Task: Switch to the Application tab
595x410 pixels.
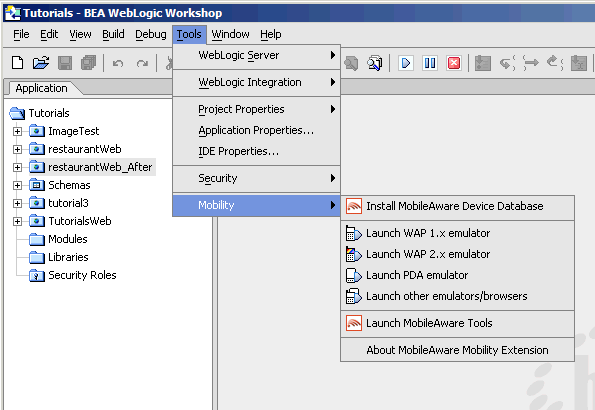Action: tap(42, 88)
